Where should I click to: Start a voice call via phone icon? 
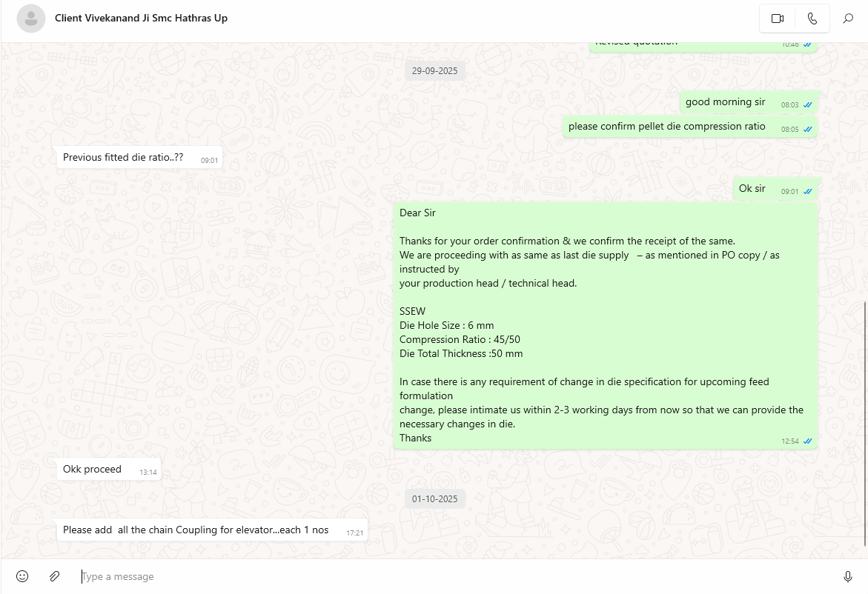click(812, 19)
